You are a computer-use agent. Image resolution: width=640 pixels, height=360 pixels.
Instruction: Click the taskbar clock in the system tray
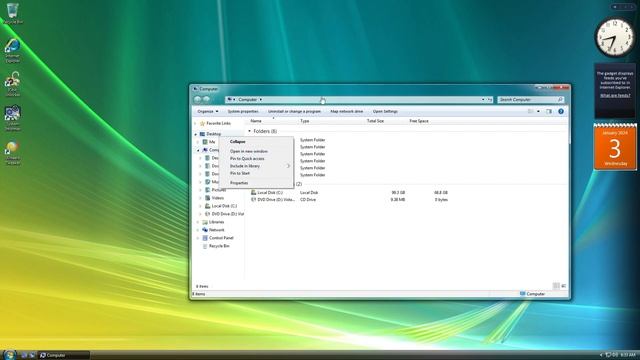pyautogui.click(x=627, y=355)
